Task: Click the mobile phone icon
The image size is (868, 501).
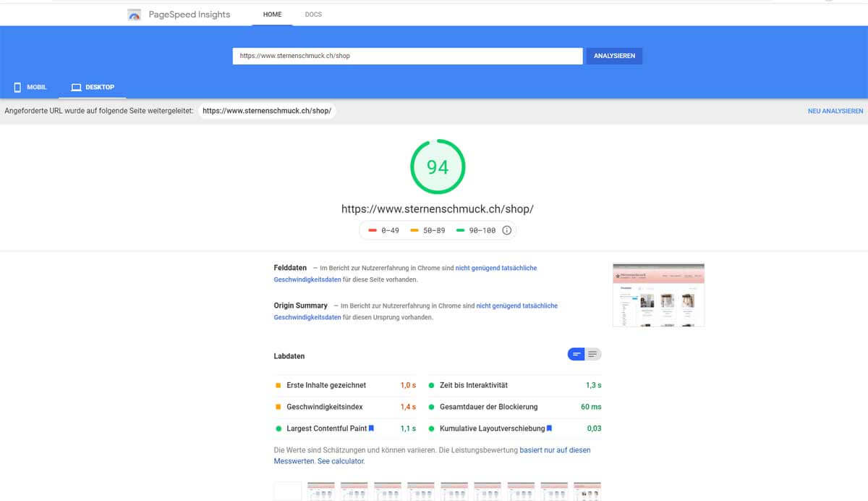Action: point(17,88)
